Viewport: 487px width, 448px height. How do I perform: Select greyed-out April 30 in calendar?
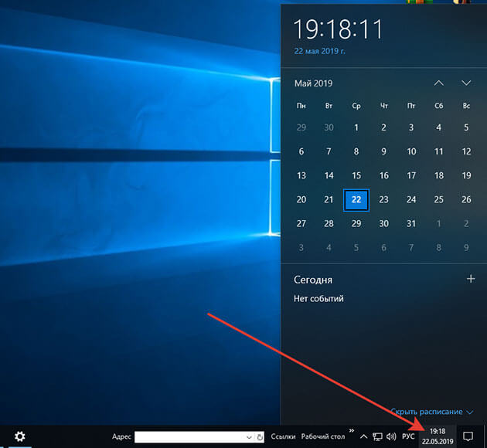pyautogui.click(x=329, y=127)
